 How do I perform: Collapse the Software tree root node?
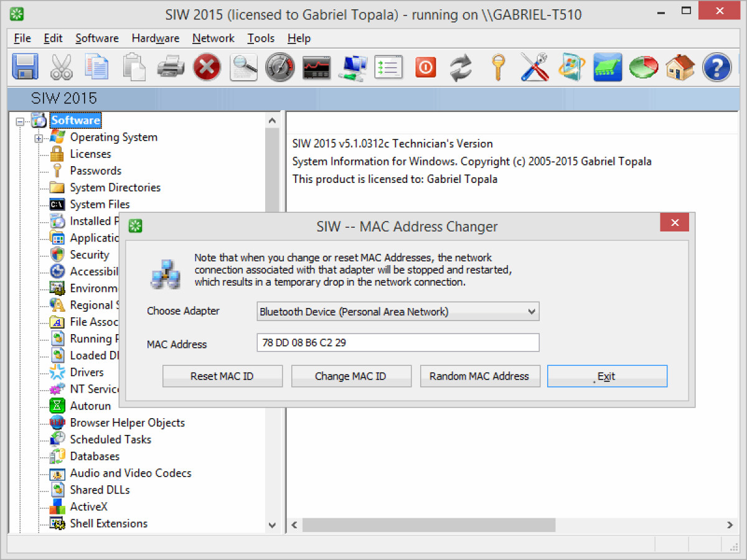[20, 121]
